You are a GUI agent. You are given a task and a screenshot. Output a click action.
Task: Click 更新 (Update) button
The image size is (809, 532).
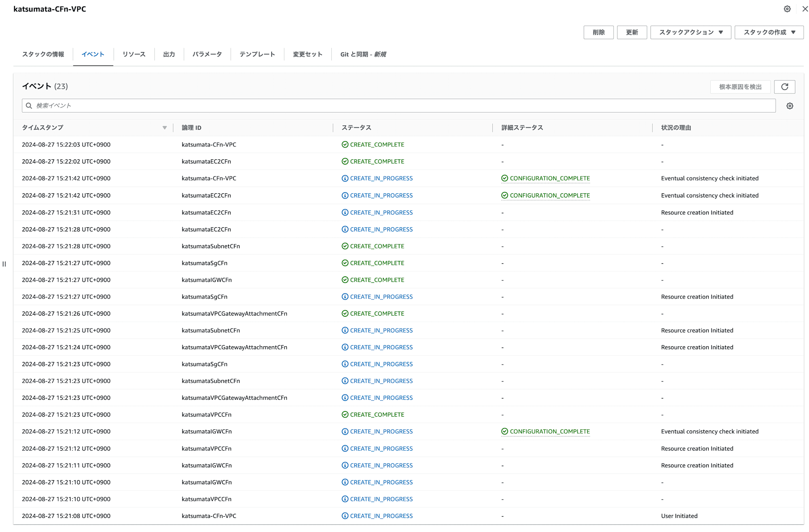632,32
